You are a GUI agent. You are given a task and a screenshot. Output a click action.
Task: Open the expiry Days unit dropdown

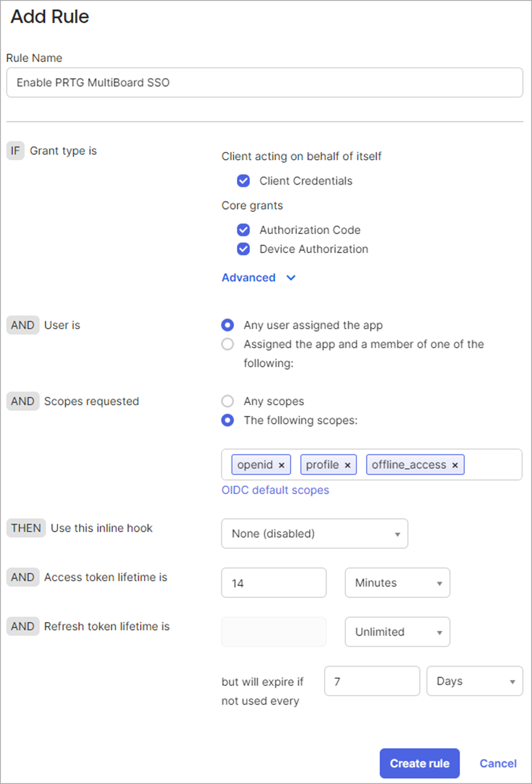(x=475, y=681)
